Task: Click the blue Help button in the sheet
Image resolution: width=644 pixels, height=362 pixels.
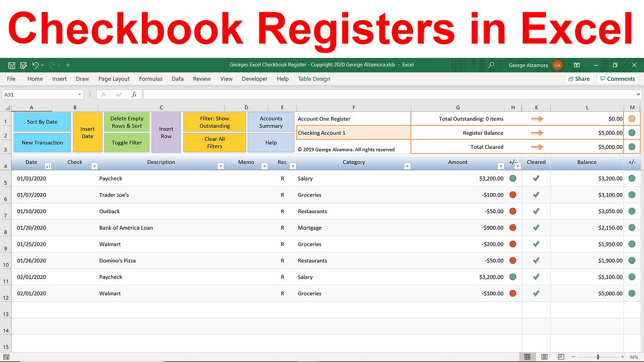Action: tap(271, 143)
